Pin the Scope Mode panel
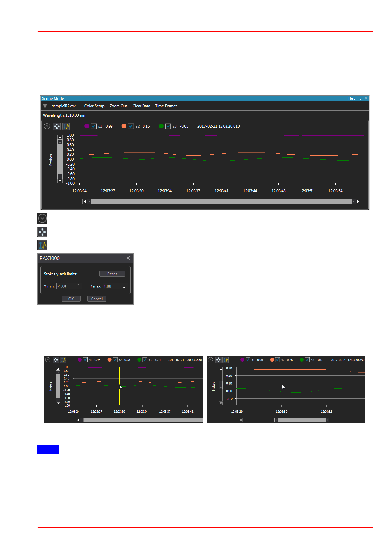Viewport: 392px width, 555px height. (360, 98)
